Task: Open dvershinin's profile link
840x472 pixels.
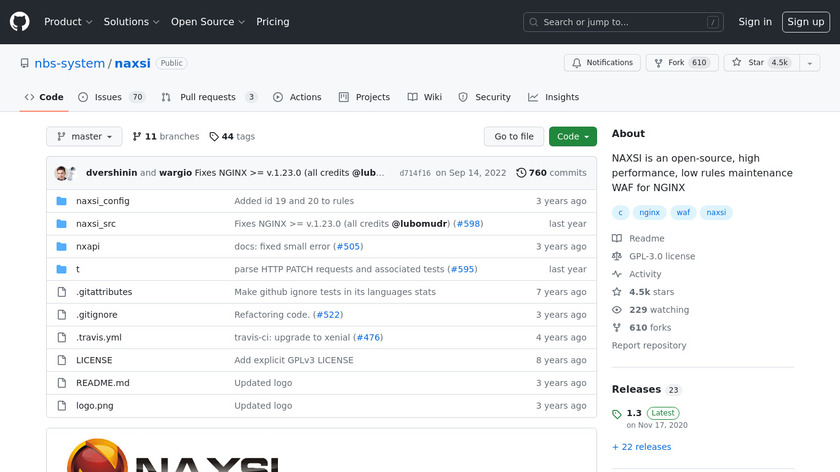Action: pos(111,173)
